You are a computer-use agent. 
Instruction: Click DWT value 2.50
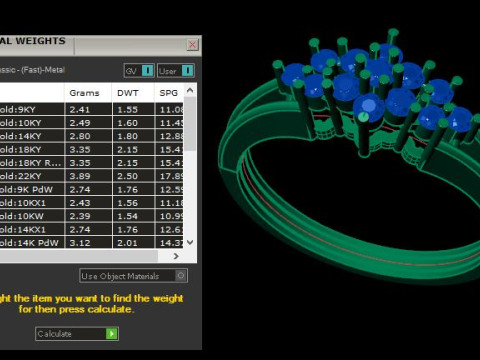point(127,176)
